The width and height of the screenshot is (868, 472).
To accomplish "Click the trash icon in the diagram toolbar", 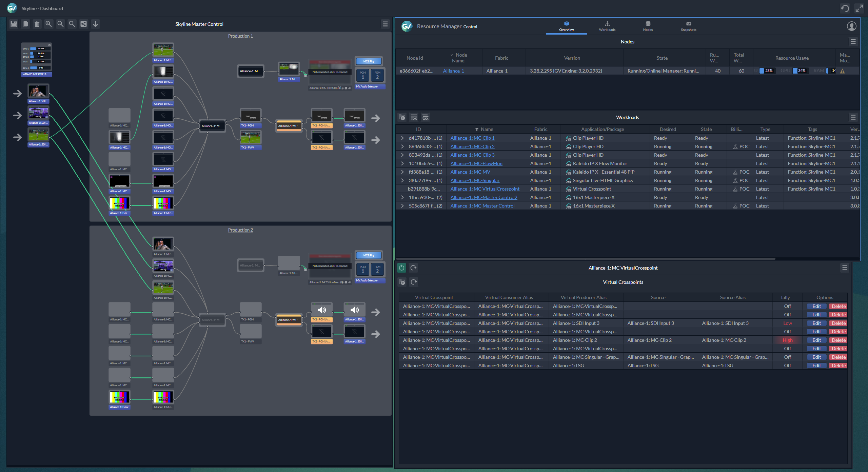I will pyautogui.click(x=37, y=24).
